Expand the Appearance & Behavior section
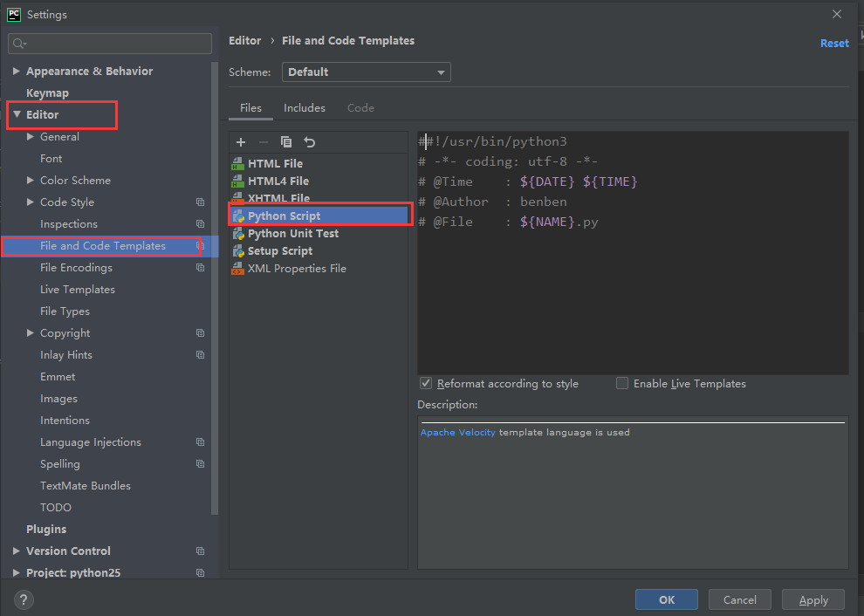Image resolution: width=864 pixels, height=616 pixels. pyautogui.click(x=17, y=72)
